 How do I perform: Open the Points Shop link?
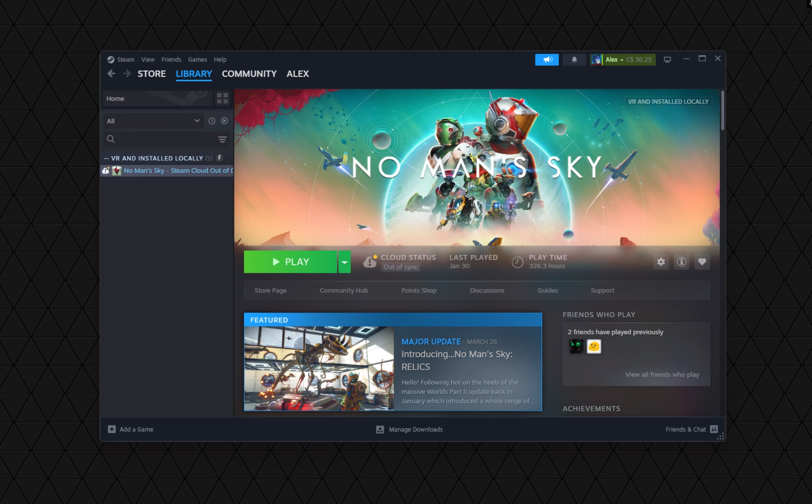coord(419,291)
